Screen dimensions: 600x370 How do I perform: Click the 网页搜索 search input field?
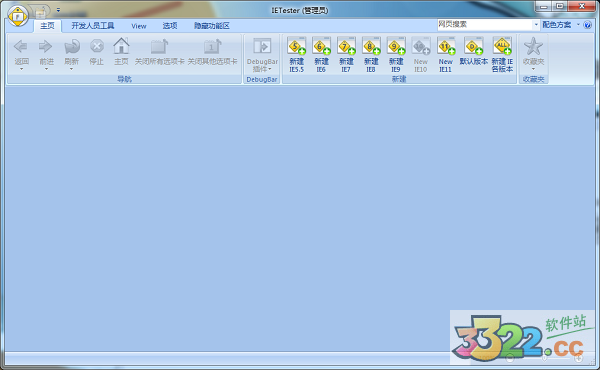(484, 24)
